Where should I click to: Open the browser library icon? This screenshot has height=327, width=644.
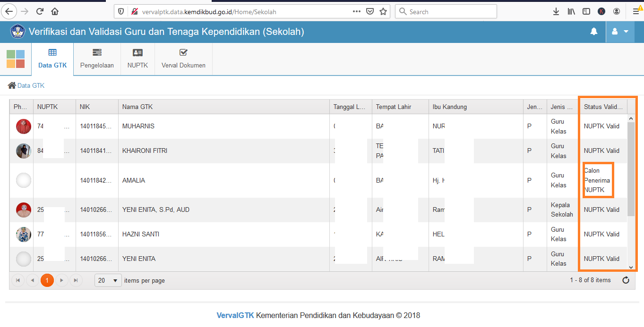point(571,11)
